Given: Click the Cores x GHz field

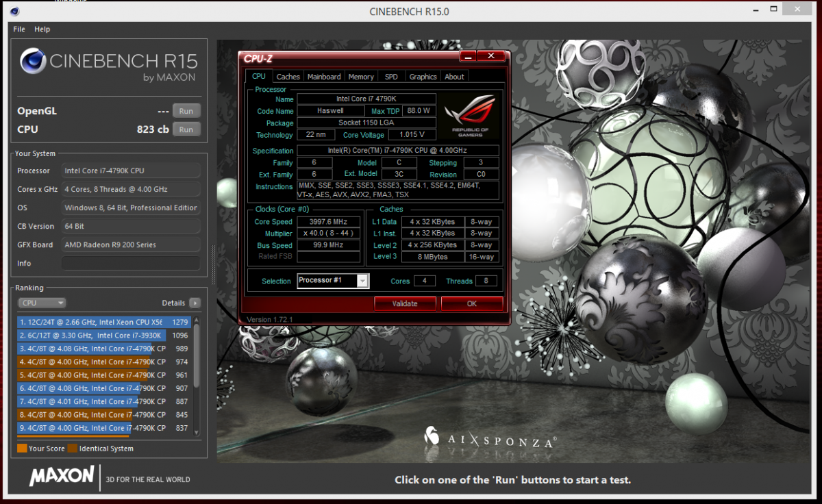Looking at the screenshot, I should click(x=131, y=189).
